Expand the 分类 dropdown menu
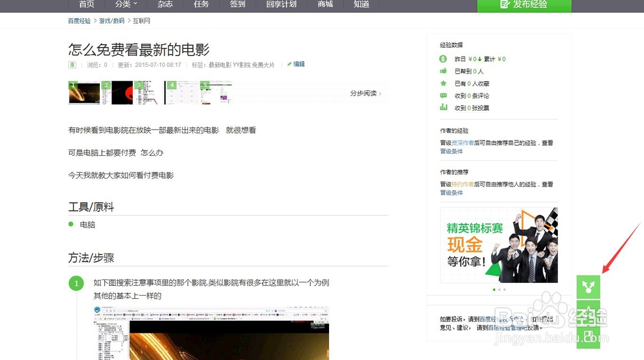The height and width of the screenshot is (360, 644). [x=126, y=4]
